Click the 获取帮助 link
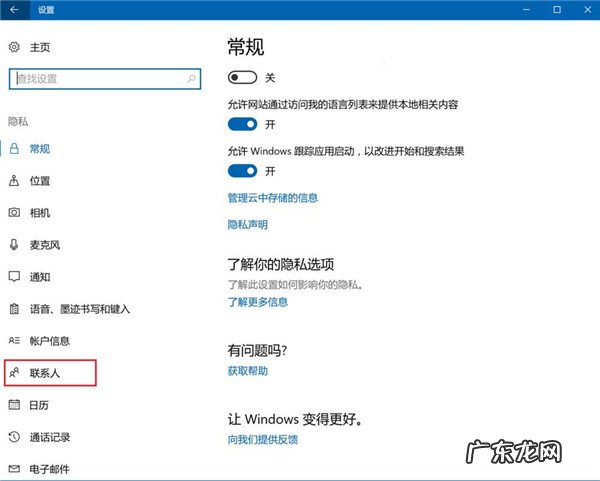 pyautogui.click(x=248, y=371)
